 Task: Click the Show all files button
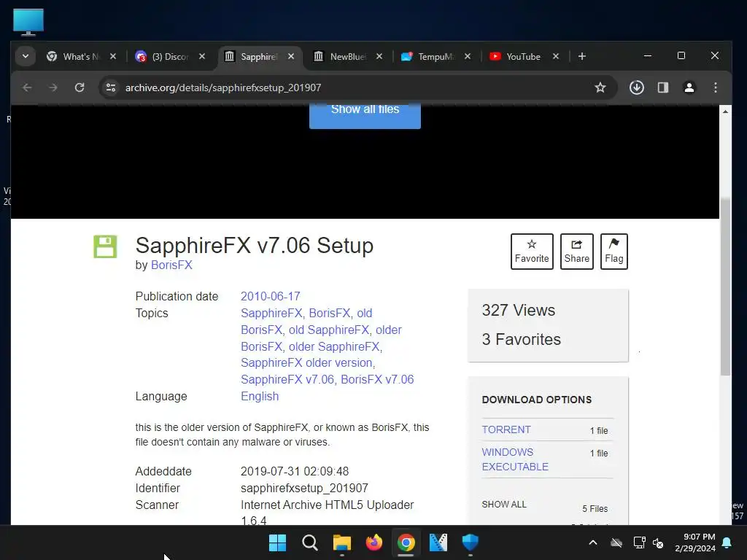(365, 114)
